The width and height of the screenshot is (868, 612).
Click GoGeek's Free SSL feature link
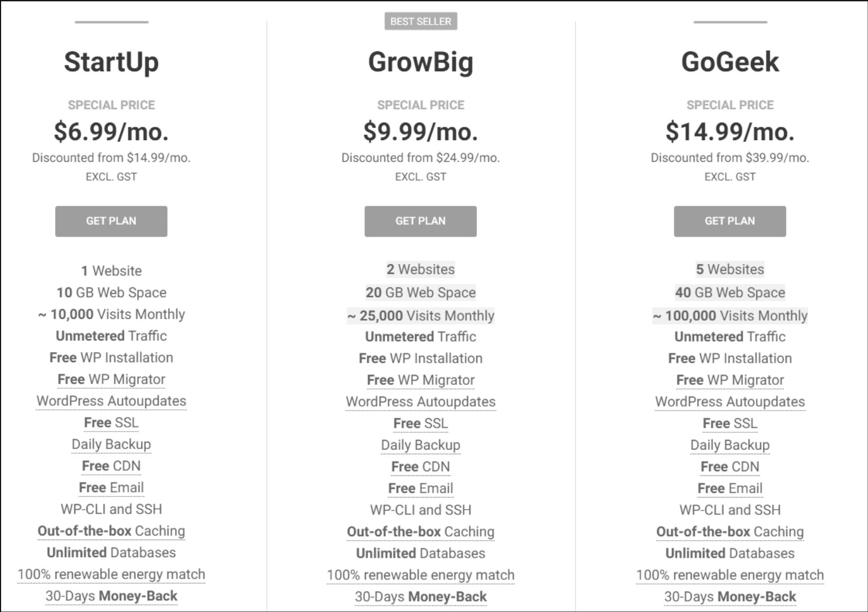[730, 423]
